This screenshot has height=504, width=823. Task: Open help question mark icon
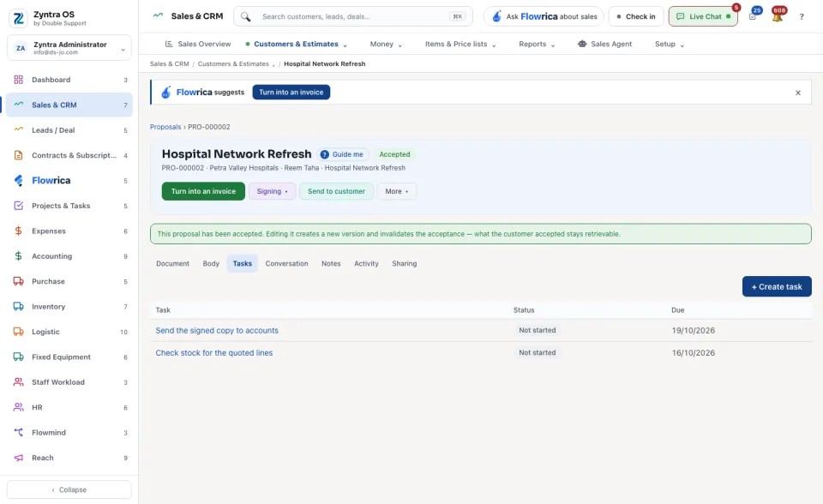[x=802, y=17]
